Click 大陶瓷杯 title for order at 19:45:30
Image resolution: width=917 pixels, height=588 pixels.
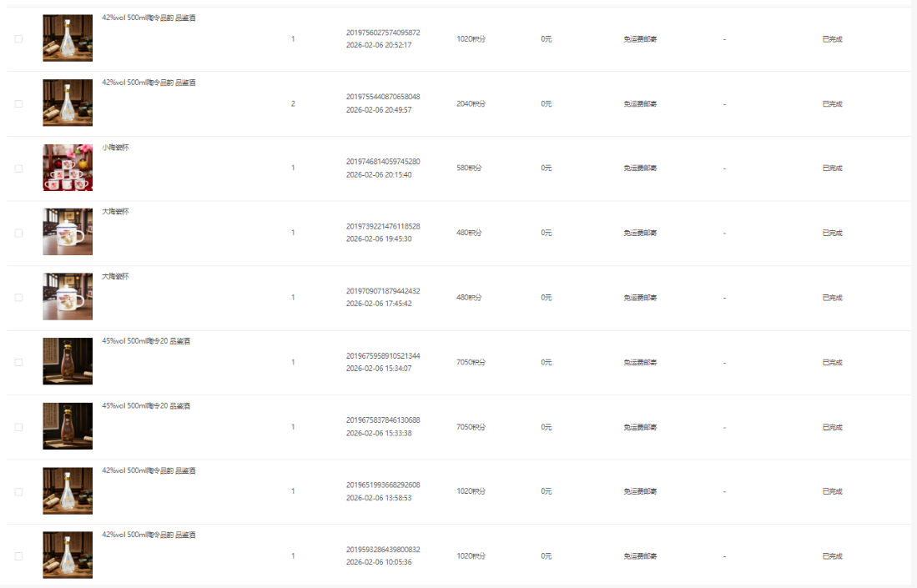[x=115, y=212]
